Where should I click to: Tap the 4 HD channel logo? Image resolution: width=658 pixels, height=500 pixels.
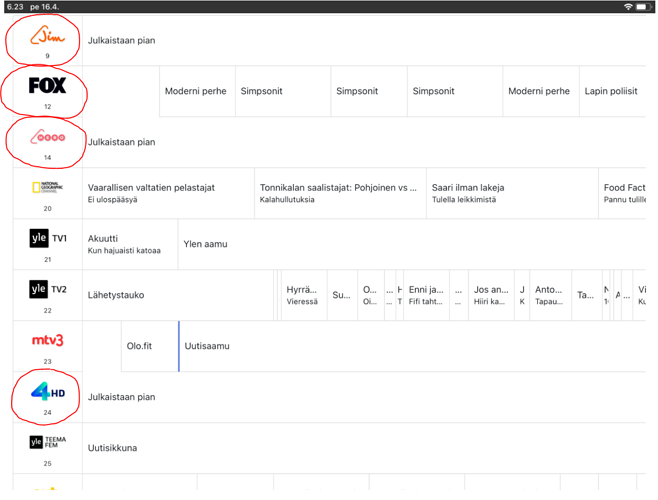47,393
